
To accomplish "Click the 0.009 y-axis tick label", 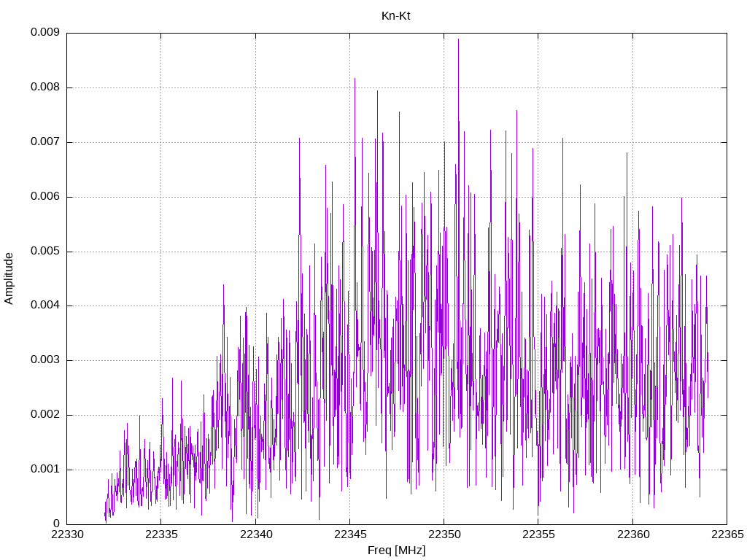I will pos(45,32).
